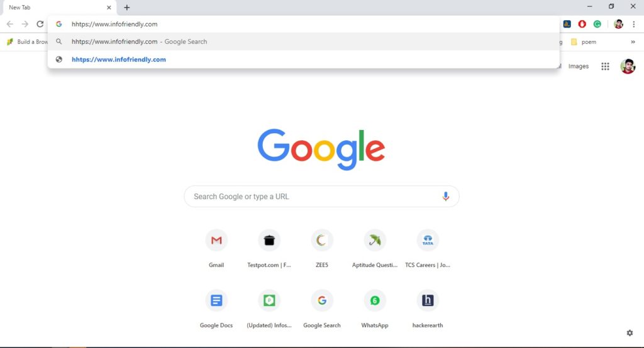The image size is (644, 348).
Task: Click the address bar URL text
Action: click(x=114, y=24)
